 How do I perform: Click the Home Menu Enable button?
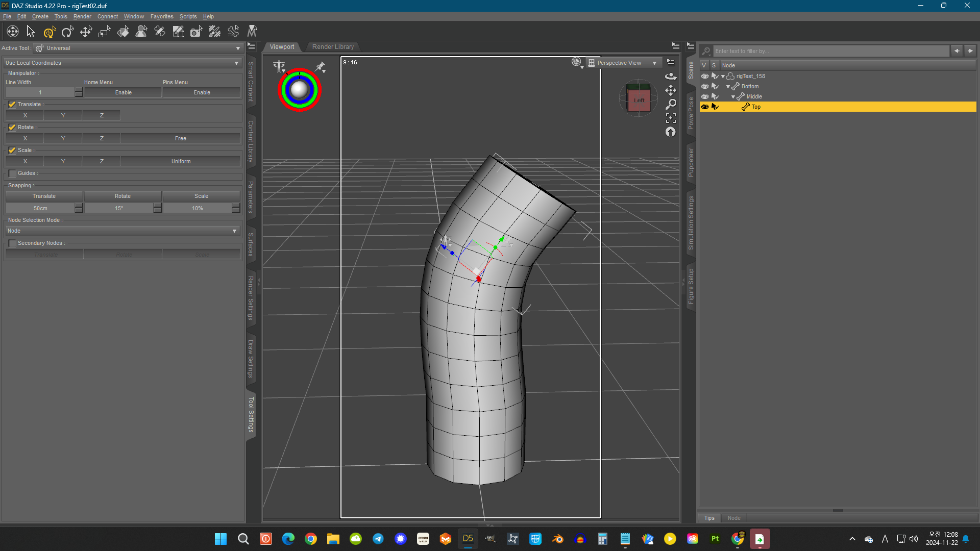click(x=123, y=92)
